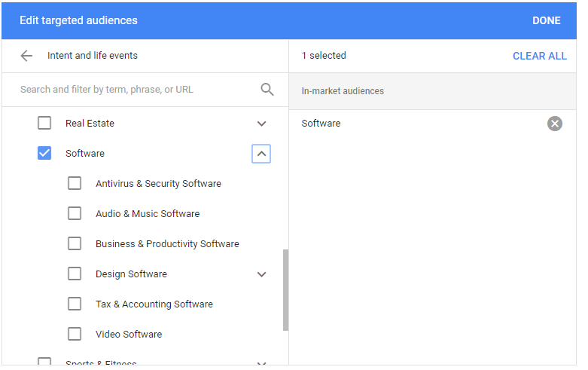Collapse the Software category chevron
Screen dimensions: 588x370
[x=261, y=154]
